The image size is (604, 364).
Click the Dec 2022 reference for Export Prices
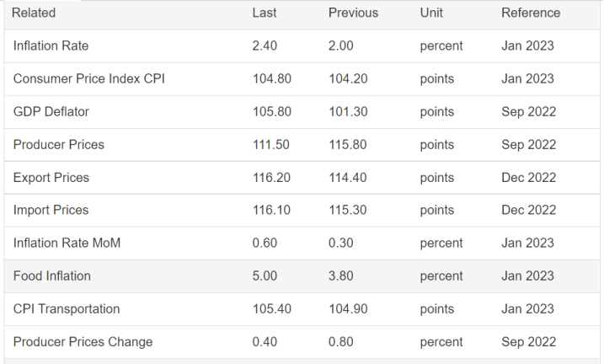(x=529, y=178)
